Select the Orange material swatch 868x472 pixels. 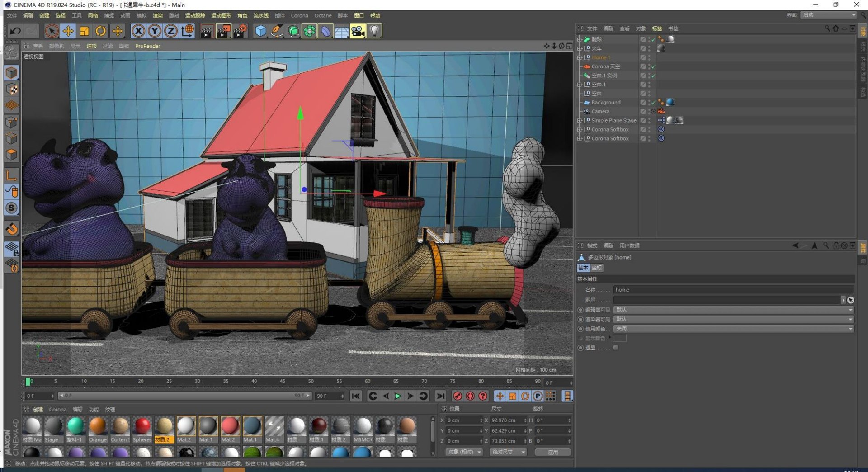click(x=98, y=430)
